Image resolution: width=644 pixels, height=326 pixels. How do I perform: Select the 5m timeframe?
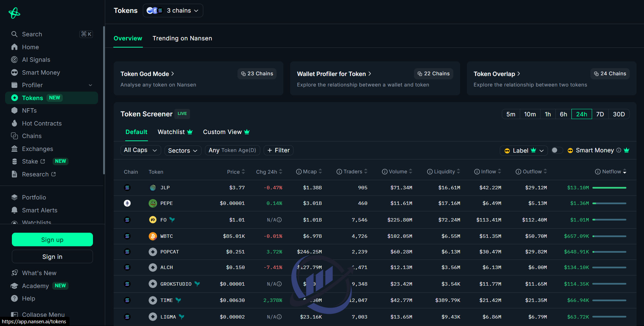pyautogui.click(x=511, y=114)
